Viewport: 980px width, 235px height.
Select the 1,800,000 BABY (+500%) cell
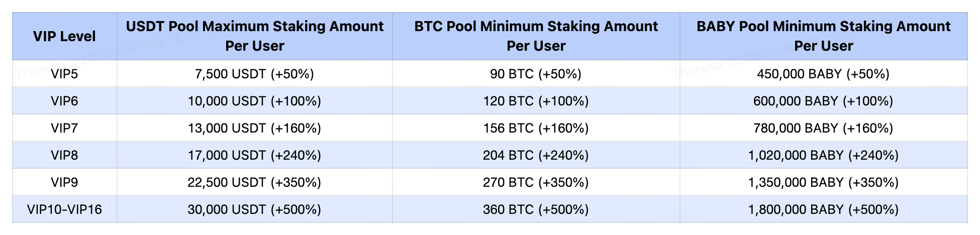click(x=823, y=209)
